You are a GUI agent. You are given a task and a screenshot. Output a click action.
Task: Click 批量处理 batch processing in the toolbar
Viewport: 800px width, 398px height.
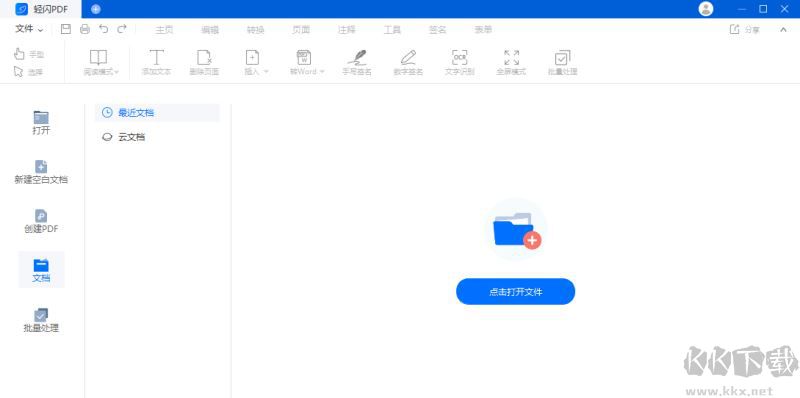point(563,63)
